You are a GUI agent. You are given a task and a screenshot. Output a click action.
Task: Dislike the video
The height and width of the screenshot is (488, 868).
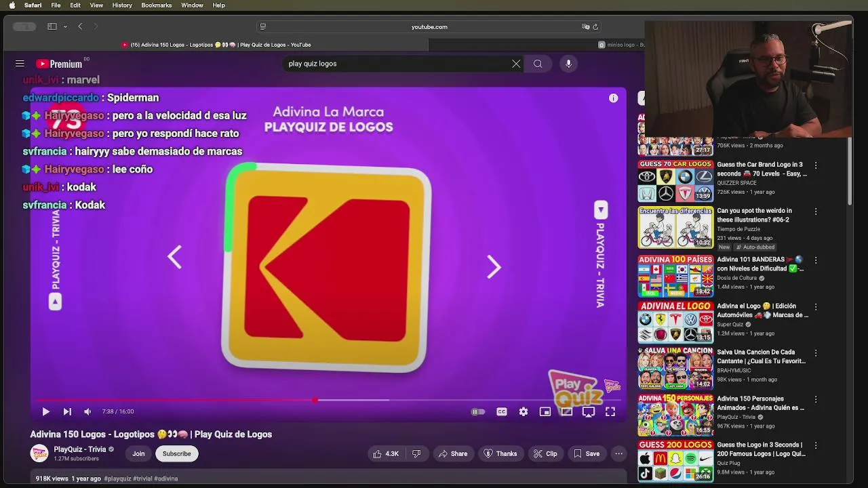[x=416, y=453]
